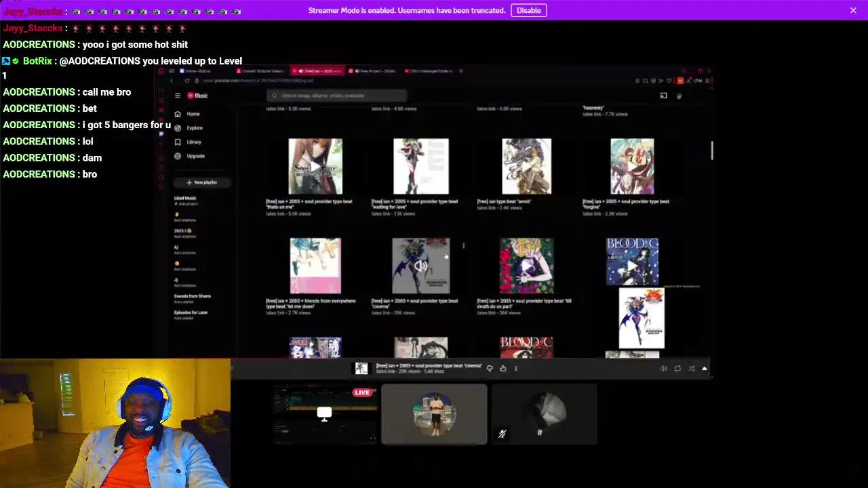Toggle shuffle in the player bar

691,368
